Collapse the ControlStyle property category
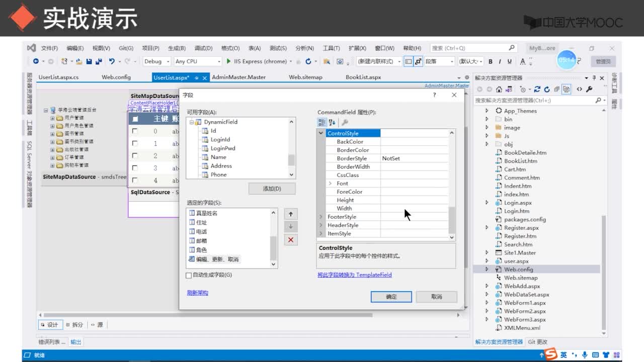The width and height of the screenshot is (644, 362). pyautogui.click(x=321, y=133)
